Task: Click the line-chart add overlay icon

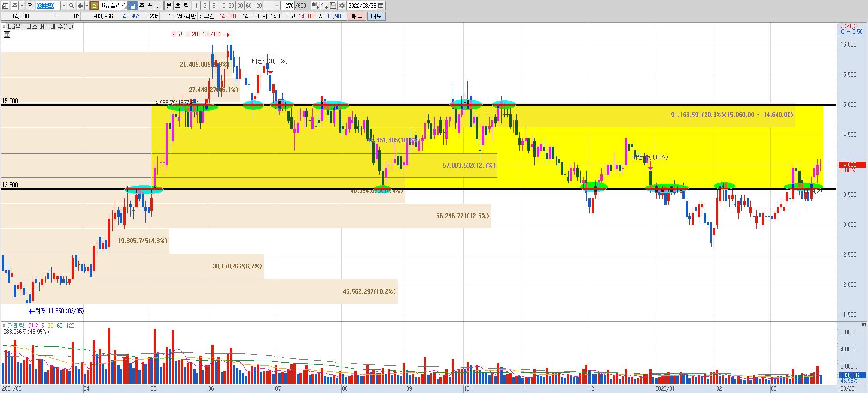Action: (324, 6)
